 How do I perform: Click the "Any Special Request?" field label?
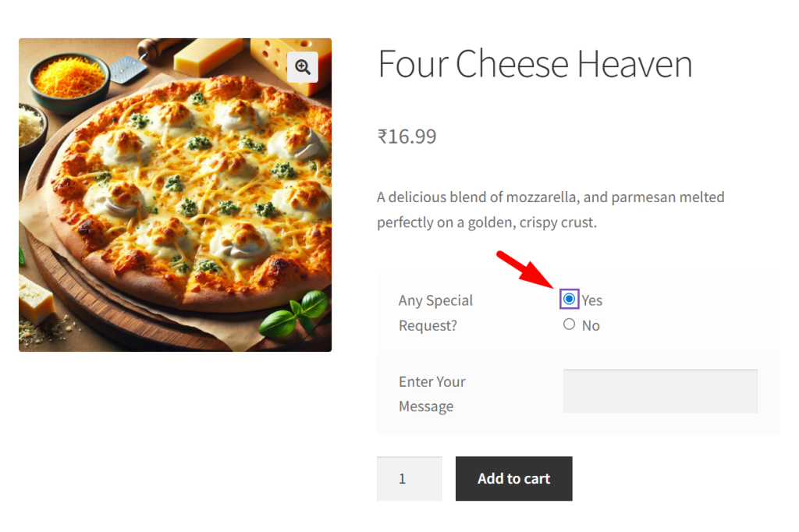[435, 313]
